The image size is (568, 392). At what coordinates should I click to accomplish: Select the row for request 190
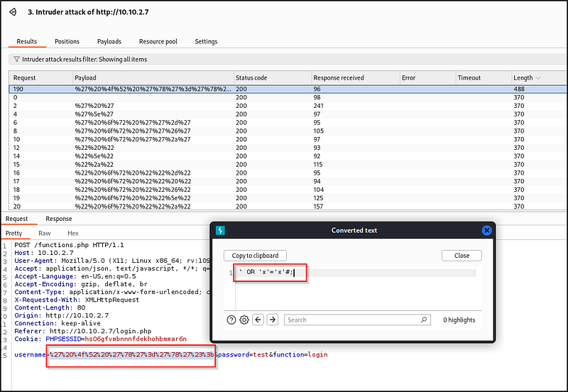point(287,89)
